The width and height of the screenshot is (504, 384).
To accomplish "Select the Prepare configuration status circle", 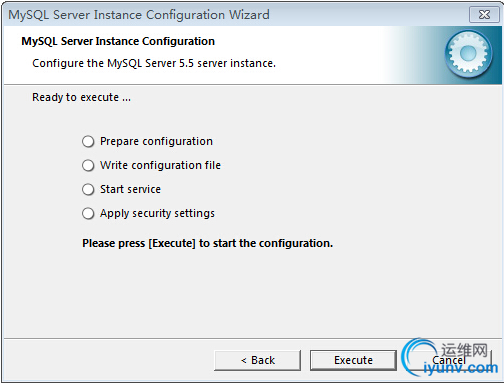I will 88,141.
